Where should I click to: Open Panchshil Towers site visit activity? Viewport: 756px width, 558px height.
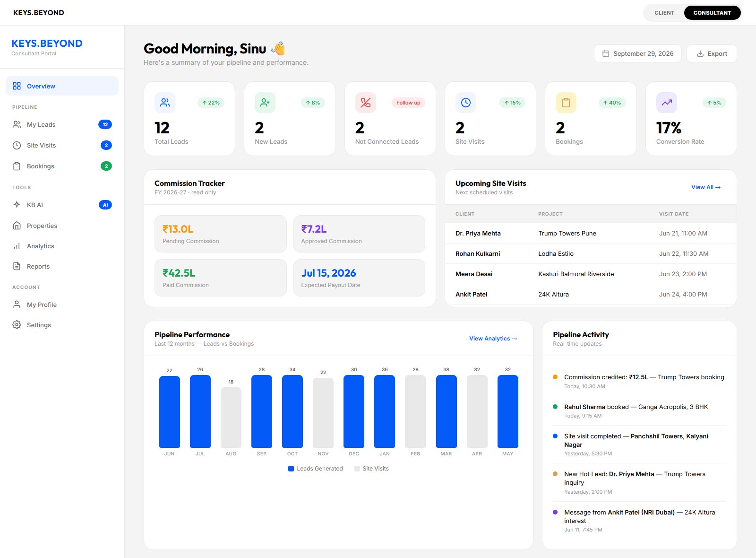[639, 445]
